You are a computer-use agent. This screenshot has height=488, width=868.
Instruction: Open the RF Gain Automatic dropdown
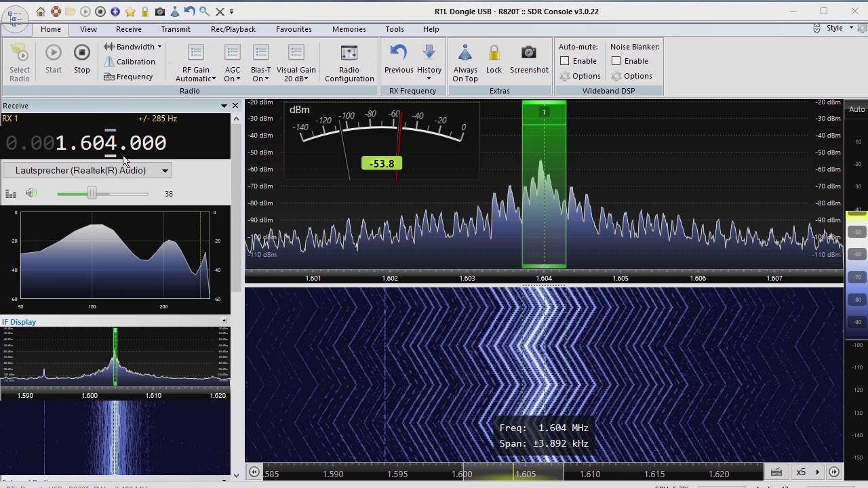coord(196,64)
